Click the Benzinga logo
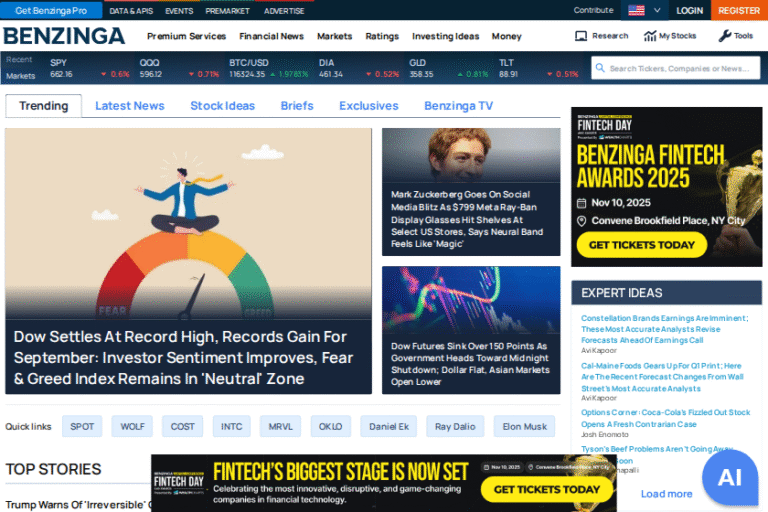Image resolution: width=768 pixels, height=512 pixels. pos(64,36)
